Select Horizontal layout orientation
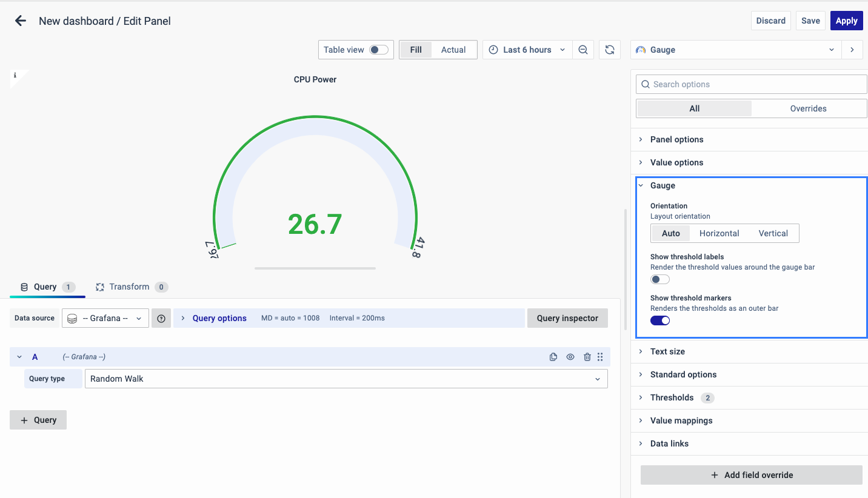The image size is (868, 498). [719, 233]
